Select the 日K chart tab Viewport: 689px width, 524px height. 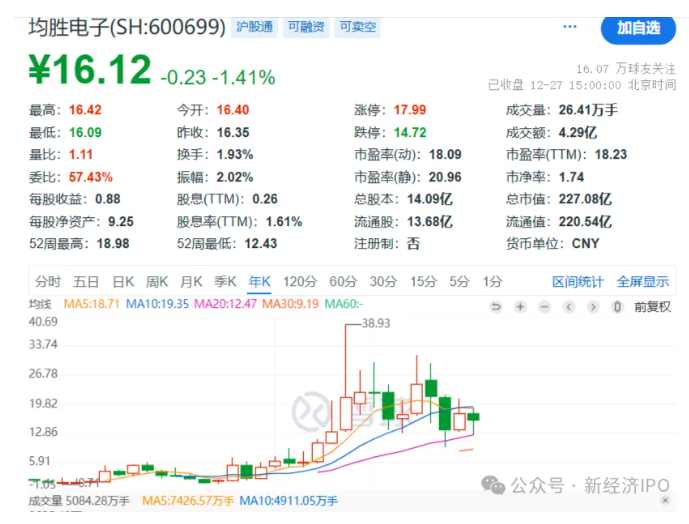(123, 281)
